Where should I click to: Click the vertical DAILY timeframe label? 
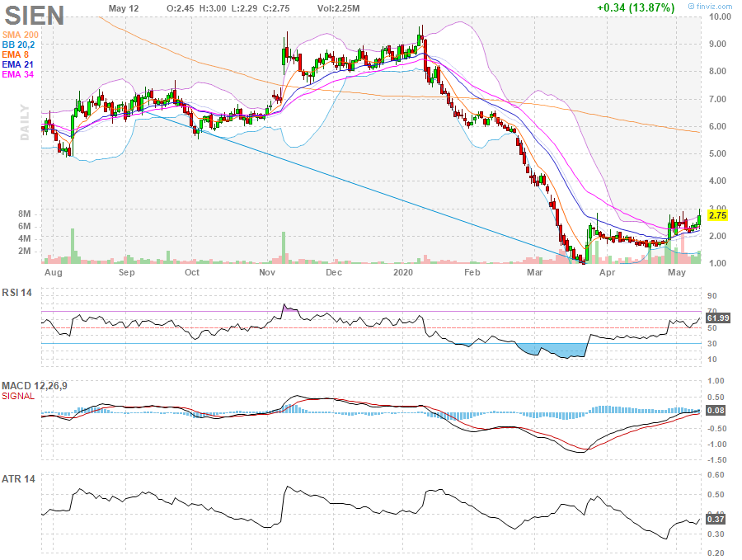[25, 122]
